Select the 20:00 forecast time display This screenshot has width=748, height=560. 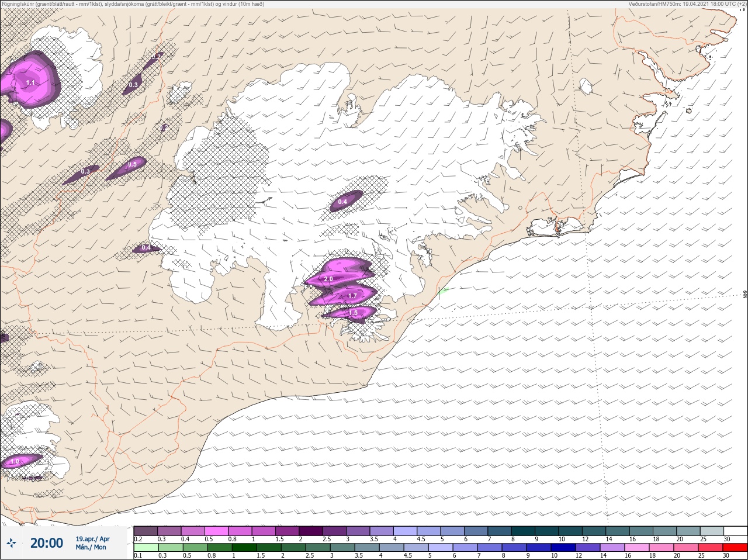[x=47, y=543]
